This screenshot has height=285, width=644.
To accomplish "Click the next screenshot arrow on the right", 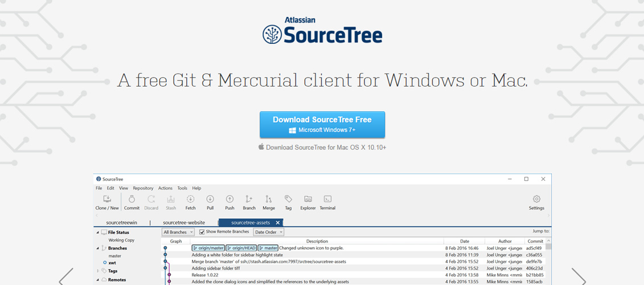I will tap(579, 277).
